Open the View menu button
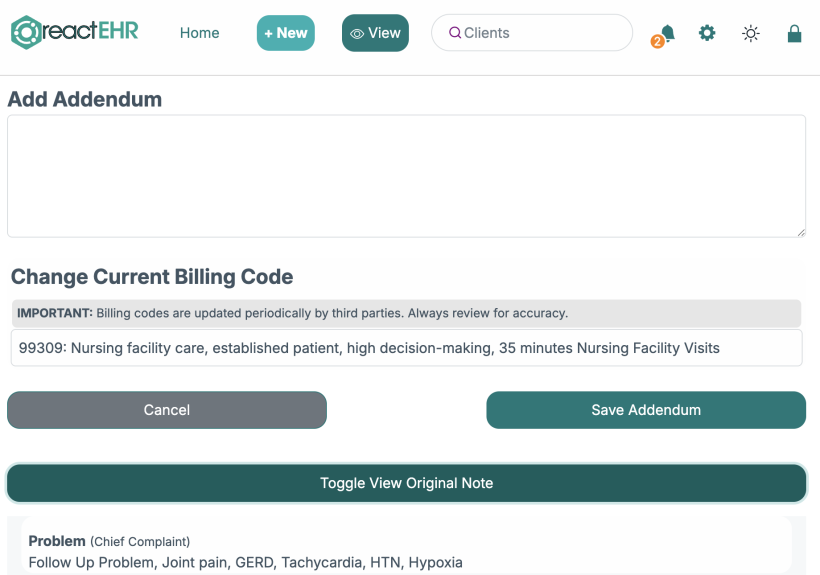The image size is (820, 575). point(375,33)
